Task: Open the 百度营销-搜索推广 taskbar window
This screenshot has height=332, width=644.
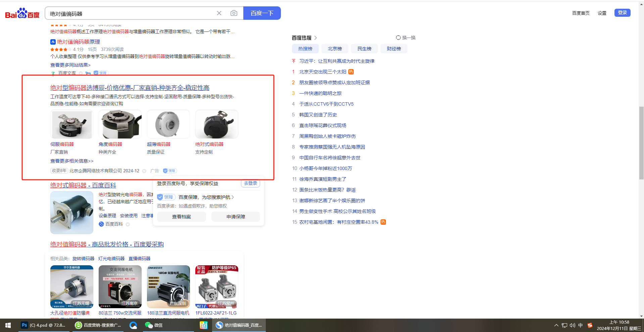Action: [x=98, y=325]
